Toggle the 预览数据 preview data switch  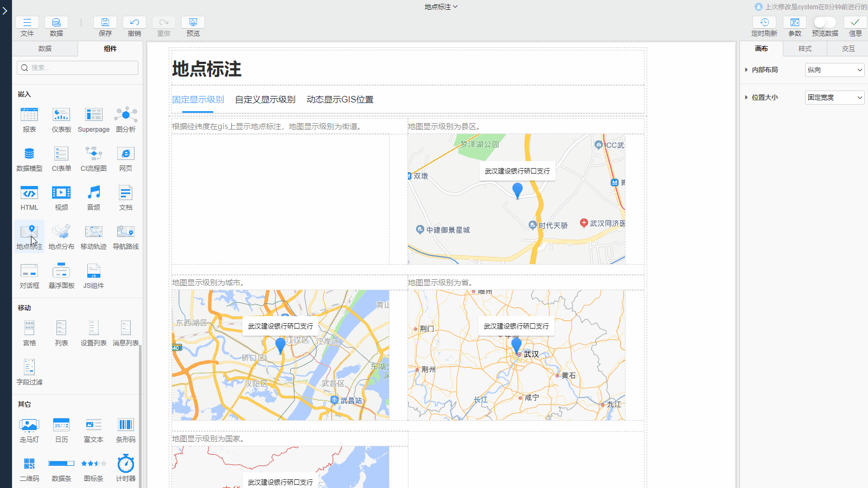(825, 23)
